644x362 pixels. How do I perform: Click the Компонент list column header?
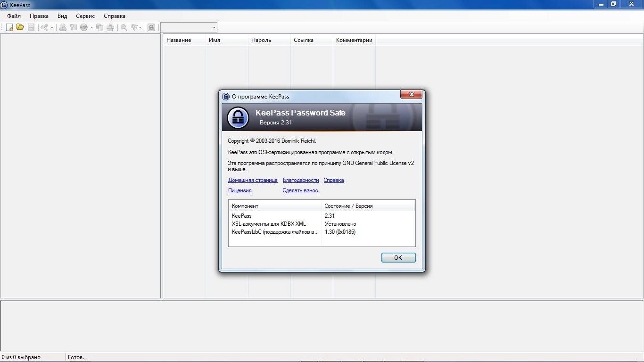[x=275, y=206]
